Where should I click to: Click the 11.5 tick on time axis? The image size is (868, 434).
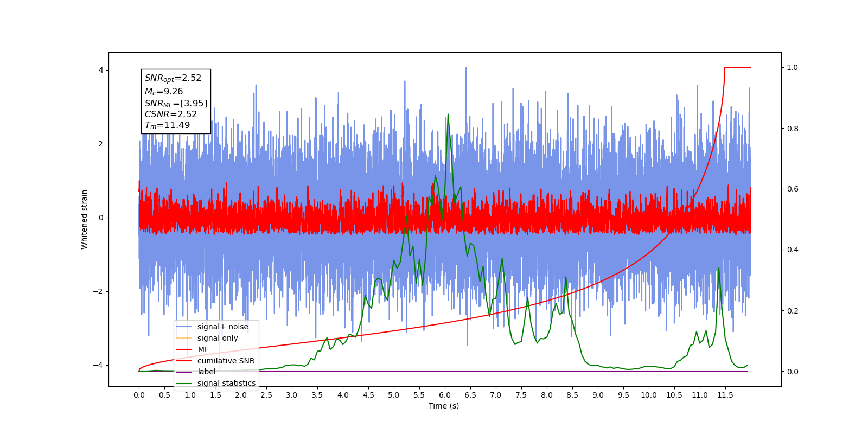tap(725, 395)
